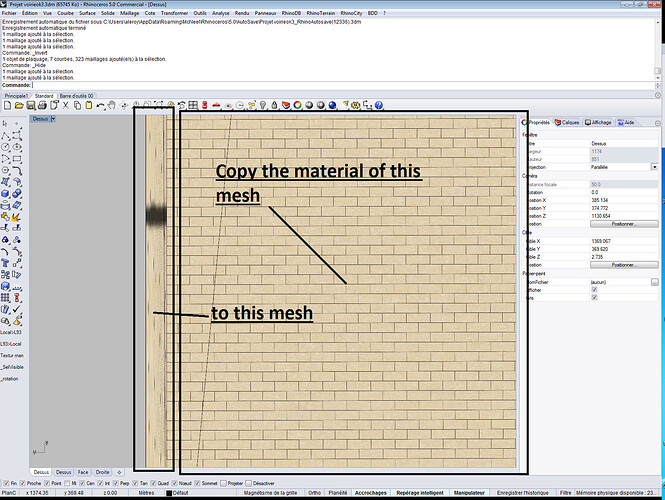
Task: Enable the Mi object snap
Action: 67,483
